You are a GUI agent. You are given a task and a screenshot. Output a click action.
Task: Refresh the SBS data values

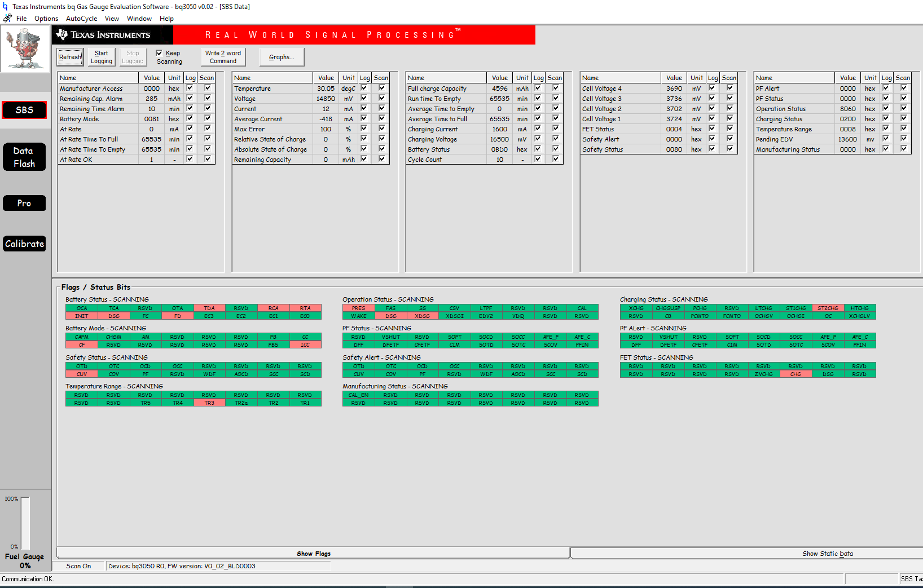point(71,57)
